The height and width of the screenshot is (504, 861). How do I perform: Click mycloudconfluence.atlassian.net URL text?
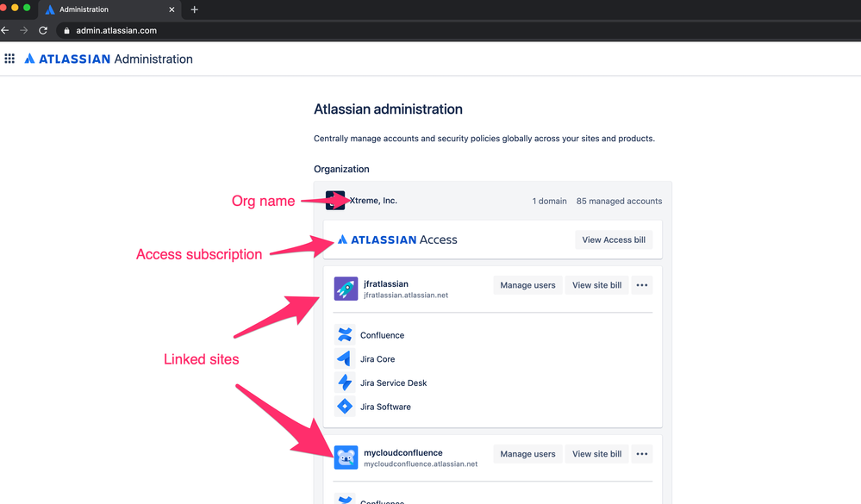pyautogui.click(x=421, y=464)
